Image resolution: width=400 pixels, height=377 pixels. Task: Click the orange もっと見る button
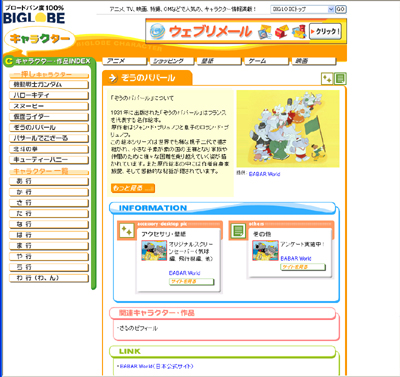pyautogui.click(x=133, y=188)
